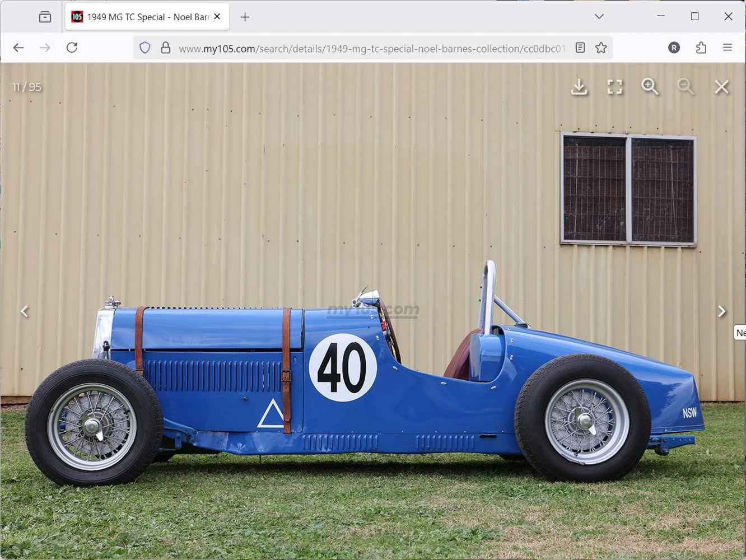Open the tracking protection shield panel
746x560 pixels.
(145, 48)
